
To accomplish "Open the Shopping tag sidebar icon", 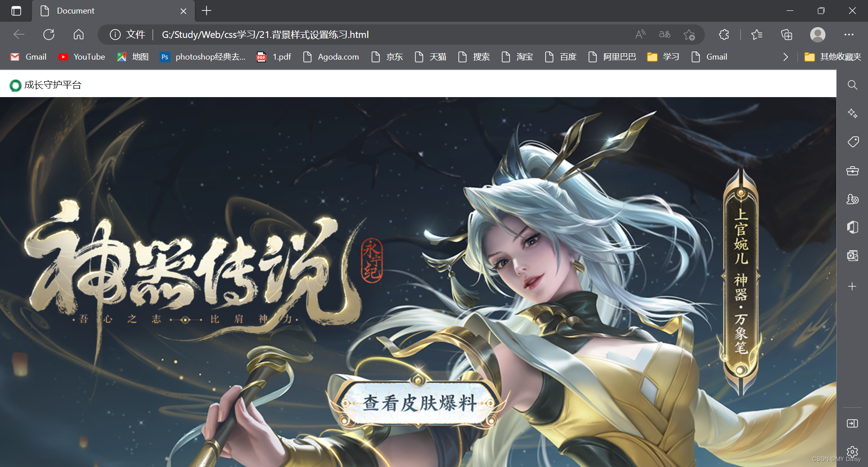I will pyautogui.click(x=853, y=142).
